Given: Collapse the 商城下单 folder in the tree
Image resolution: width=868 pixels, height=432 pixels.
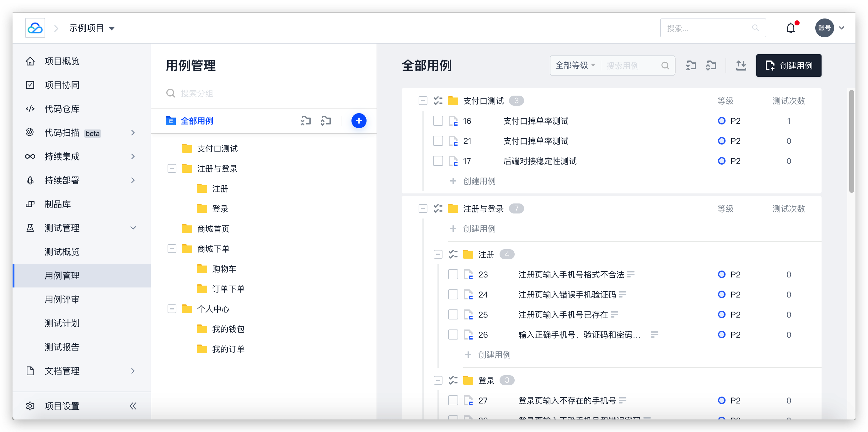Looking at the screenshot, I should click(x=172, y=249).
